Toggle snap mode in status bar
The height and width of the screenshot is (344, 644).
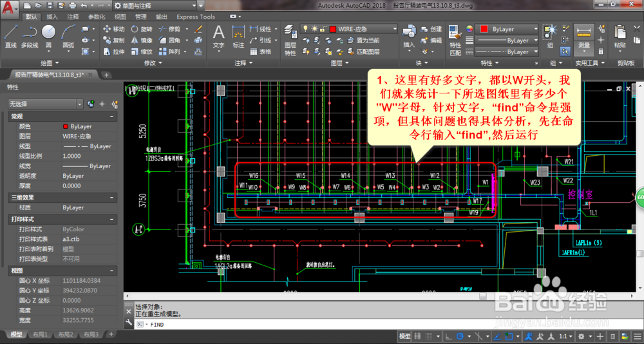tap(428, 336)
